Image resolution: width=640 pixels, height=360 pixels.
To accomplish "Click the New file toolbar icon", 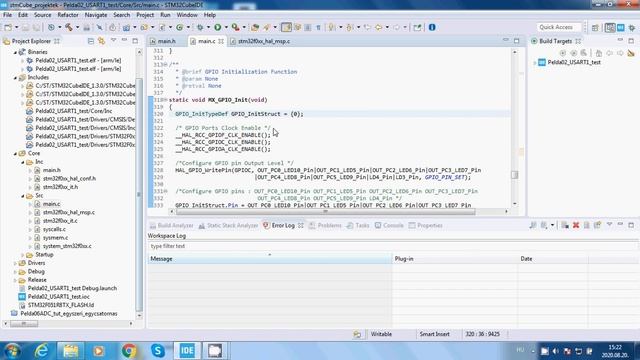I will tap(8, 27).
